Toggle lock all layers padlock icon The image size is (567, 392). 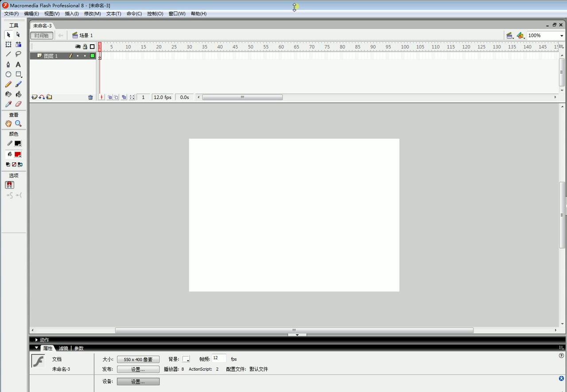coord(85,46)
